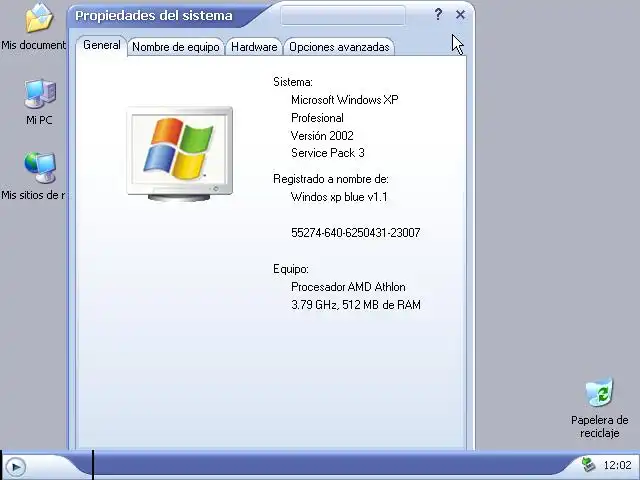Click the Versión 2002 text
640x480 pixels.
click(322, 136)
